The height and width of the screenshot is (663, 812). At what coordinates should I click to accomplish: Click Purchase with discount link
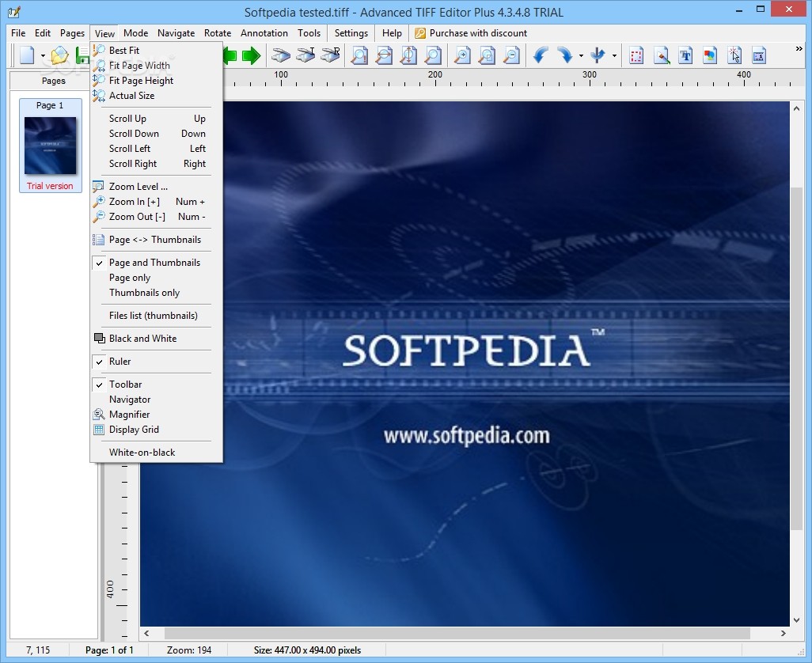point(478,33)
